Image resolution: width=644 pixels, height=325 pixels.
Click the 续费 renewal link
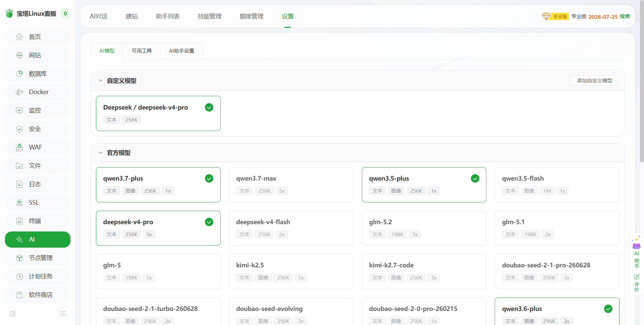[x=625, y=16]
